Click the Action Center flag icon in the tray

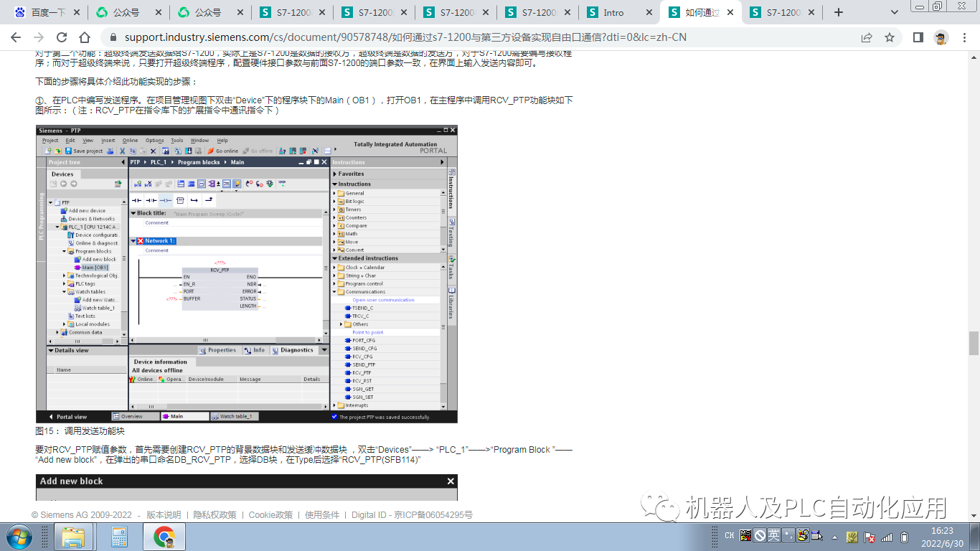tap(869, 537)
